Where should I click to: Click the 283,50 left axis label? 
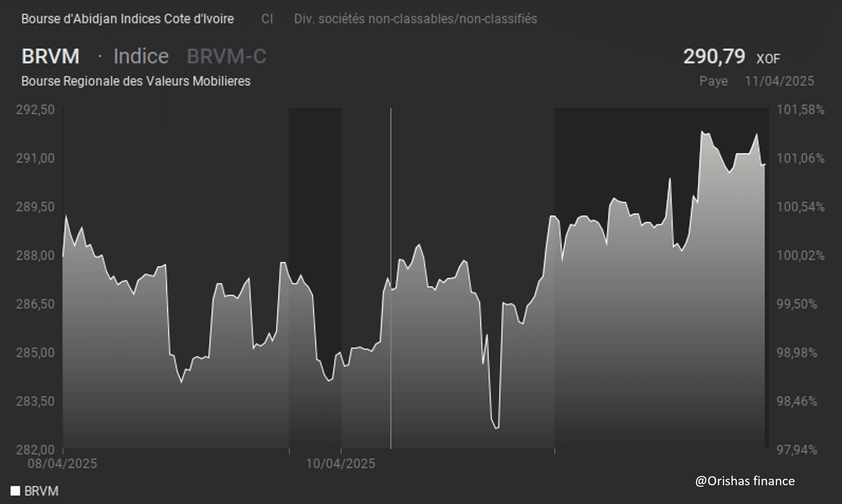point(35,401)
